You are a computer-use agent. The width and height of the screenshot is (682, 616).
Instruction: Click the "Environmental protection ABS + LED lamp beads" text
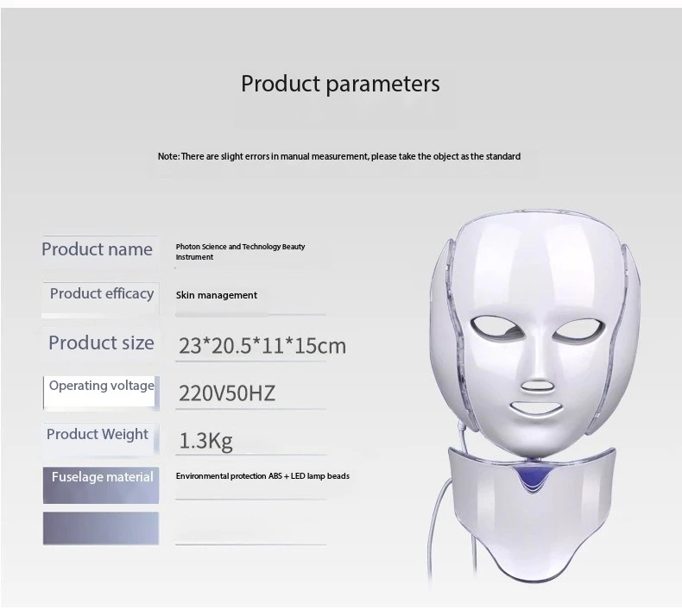[x=262, y=476]
